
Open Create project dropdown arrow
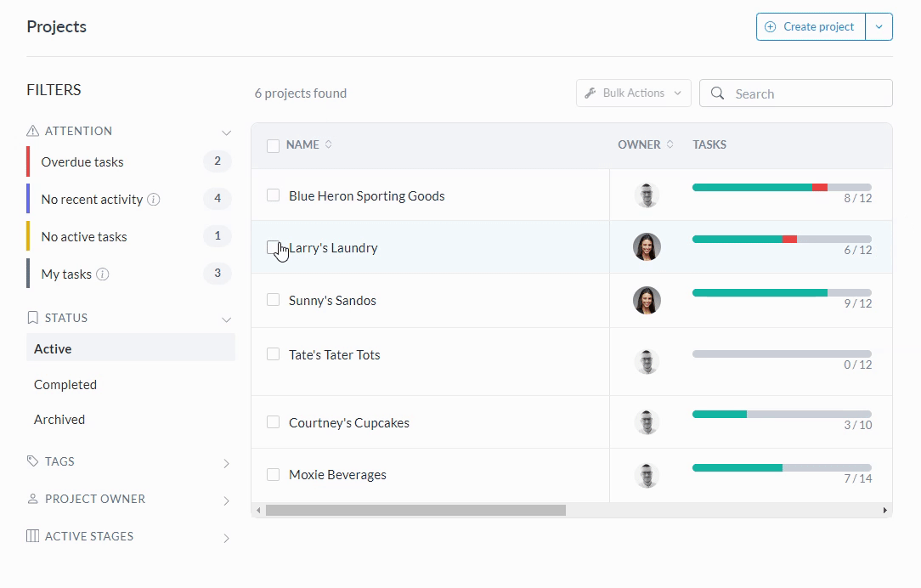tap(879, 27)
